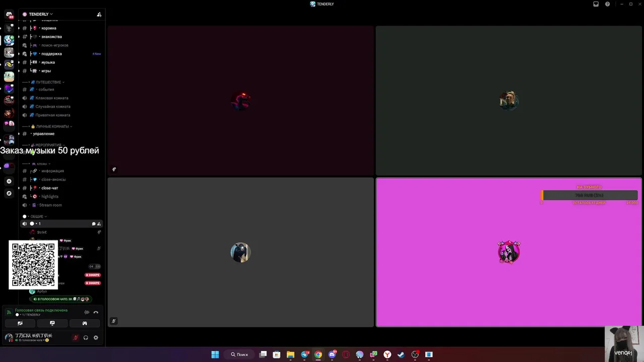644x362 pixels.
Task: Start screen sharing from the voice panel
Action: coord(52,323)
